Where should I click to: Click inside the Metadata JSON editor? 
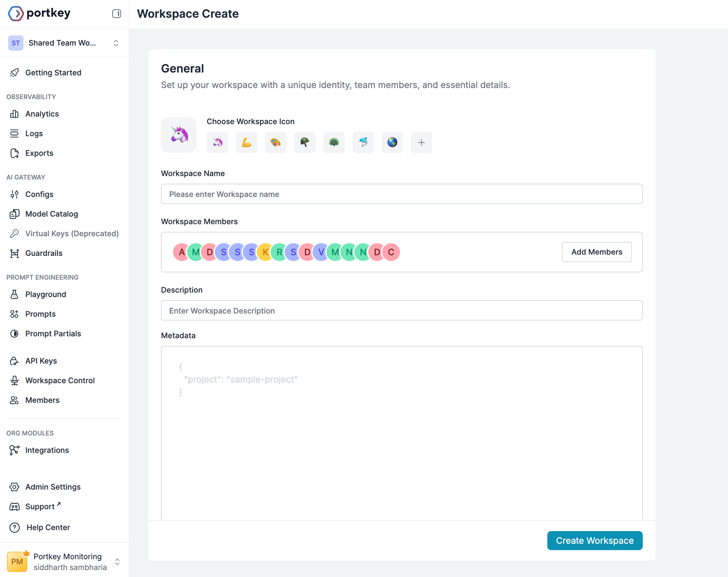coord(402,433)
